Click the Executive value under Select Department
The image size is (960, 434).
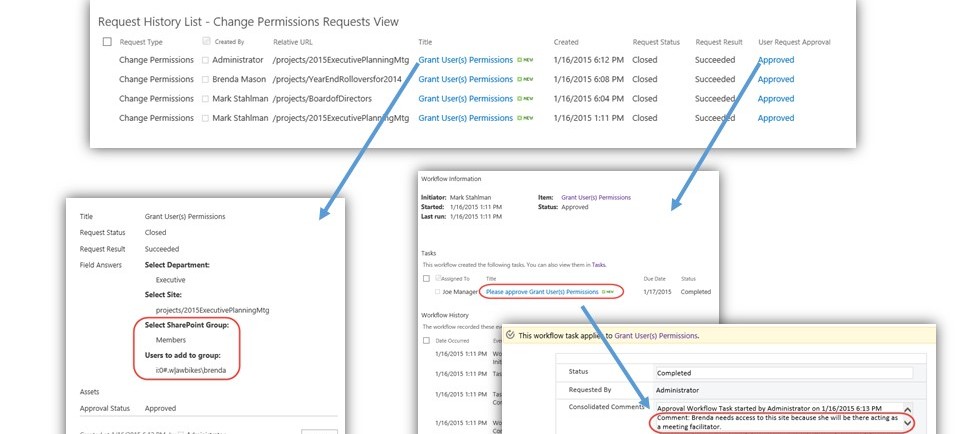pyautogui.click(x=170, y=280)
